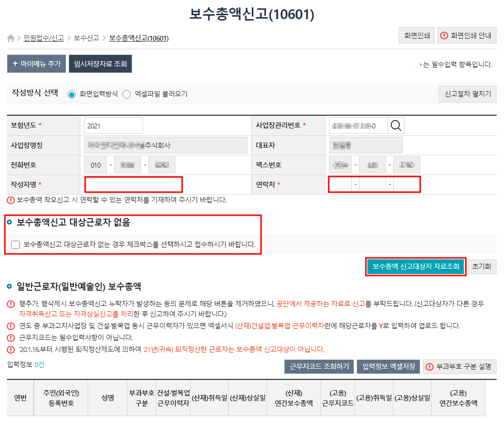Click the 보수총액 신고대상자 자료조회 button
The height and width of the screenshot is (425, 504).
[x=415, y=267]
